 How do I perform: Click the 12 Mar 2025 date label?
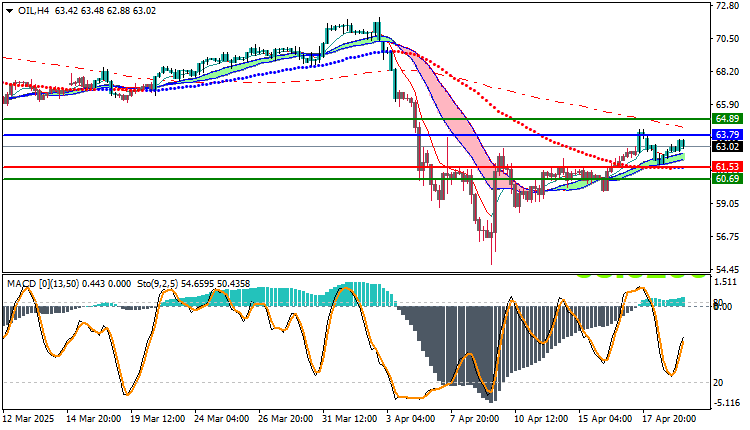(x=28, y=419)
